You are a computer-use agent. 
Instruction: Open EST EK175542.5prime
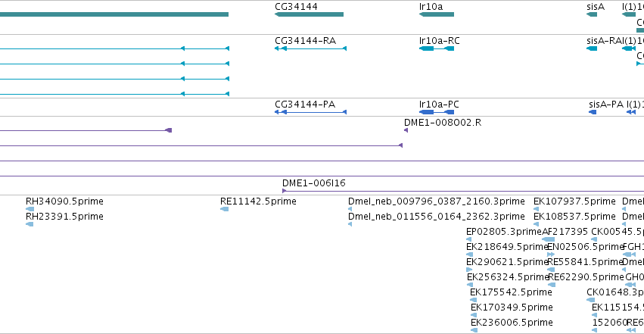[473, 301]
